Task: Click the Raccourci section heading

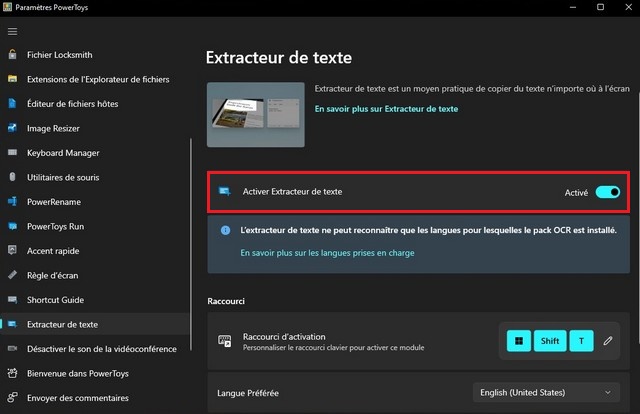Action: click(x=226, y=301)
